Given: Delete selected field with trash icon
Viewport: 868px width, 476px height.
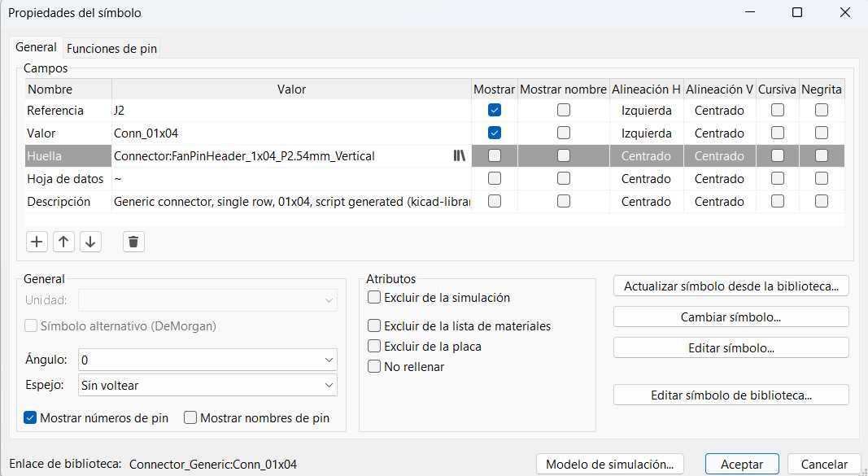Looking at the screenshot, I should (133, 242).
